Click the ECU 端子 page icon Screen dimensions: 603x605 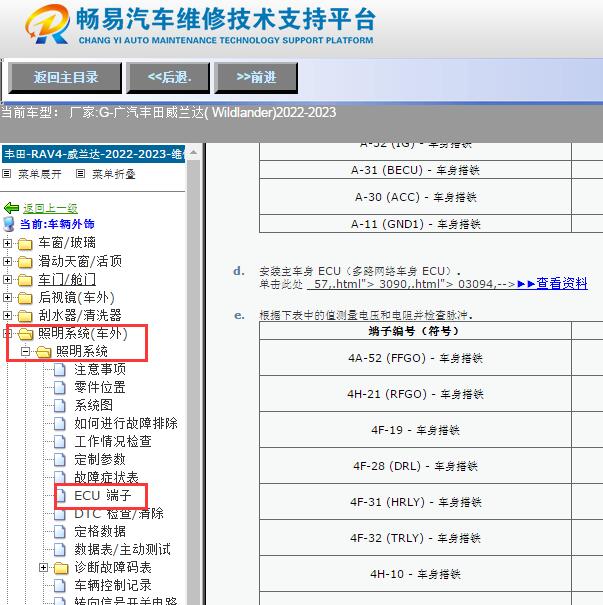[61, 495]
